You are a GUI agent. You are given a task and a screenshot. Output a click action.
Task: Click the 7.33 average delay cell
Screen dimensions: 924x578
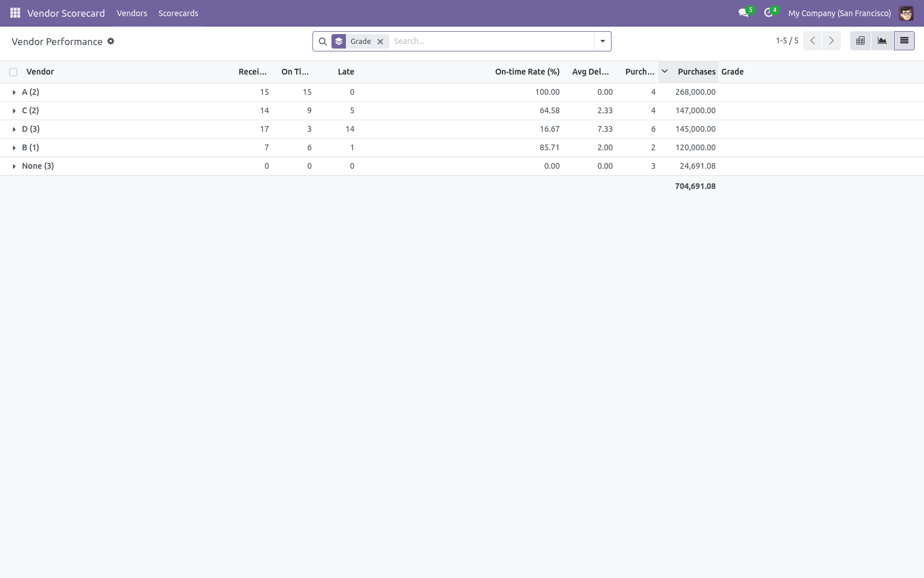(x=605, y=129)
